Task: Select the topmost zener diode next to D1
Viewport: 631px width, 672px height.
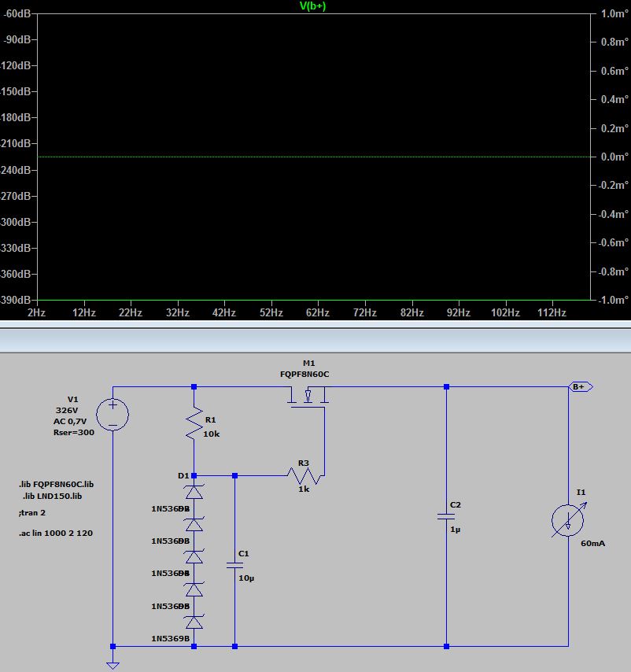Action: click(194, 492)
